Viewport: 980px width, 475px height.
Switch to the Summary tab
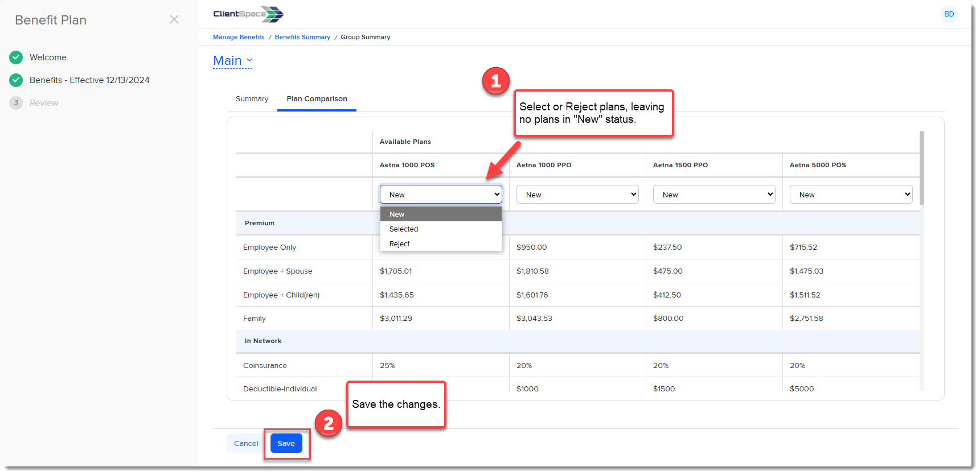click(x=252, y=99)
